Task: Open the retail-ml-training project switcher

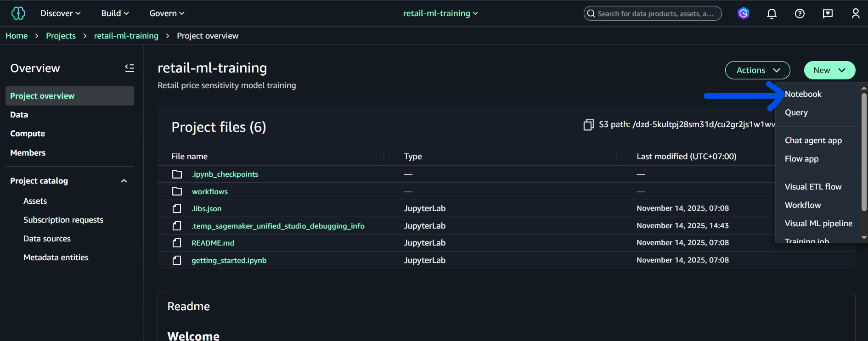Action: point(440,13)
